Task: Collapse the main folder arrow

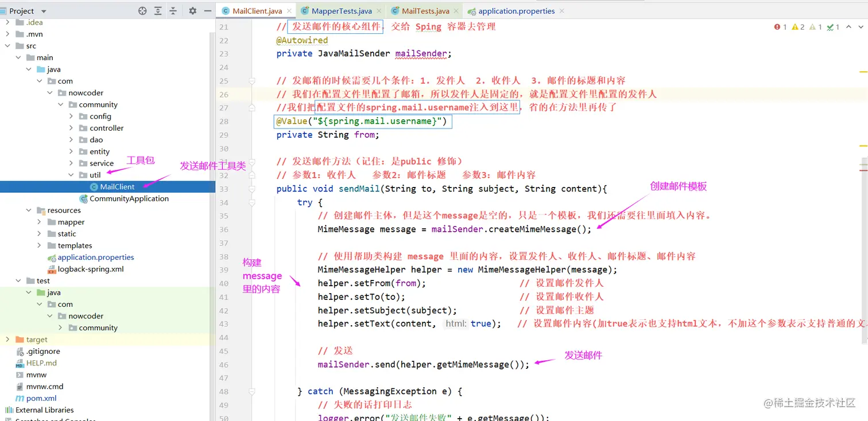Action: pos(18,57)
